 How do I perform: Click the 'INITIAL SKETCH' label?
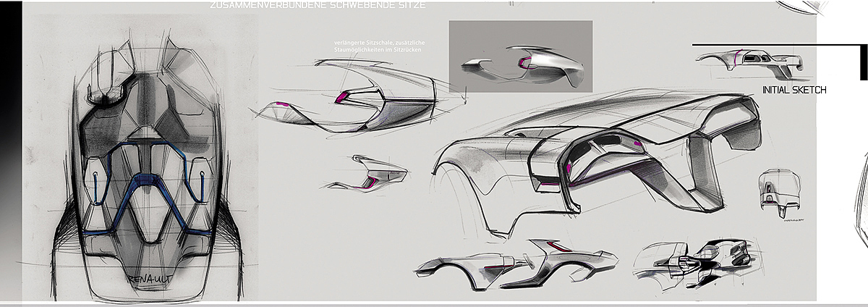[x=794, y=91]
